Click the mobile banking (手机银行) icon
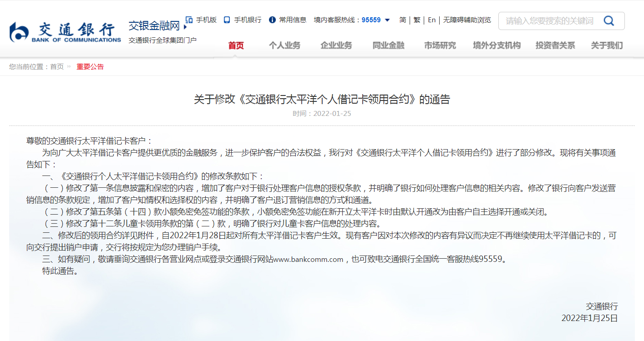 227,20
